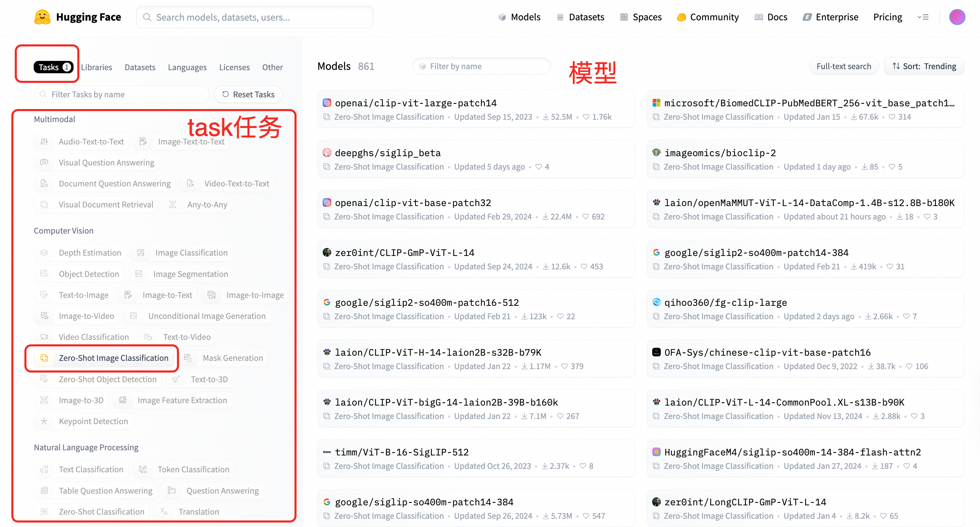This screenshot has width=980, height=527.
Task: Click the Text-to-Image task icon
Action: (x=45, y=295)
